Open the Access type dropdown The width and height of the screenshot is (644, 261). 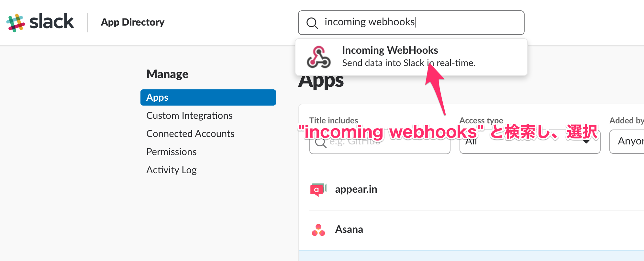(530, 142)
